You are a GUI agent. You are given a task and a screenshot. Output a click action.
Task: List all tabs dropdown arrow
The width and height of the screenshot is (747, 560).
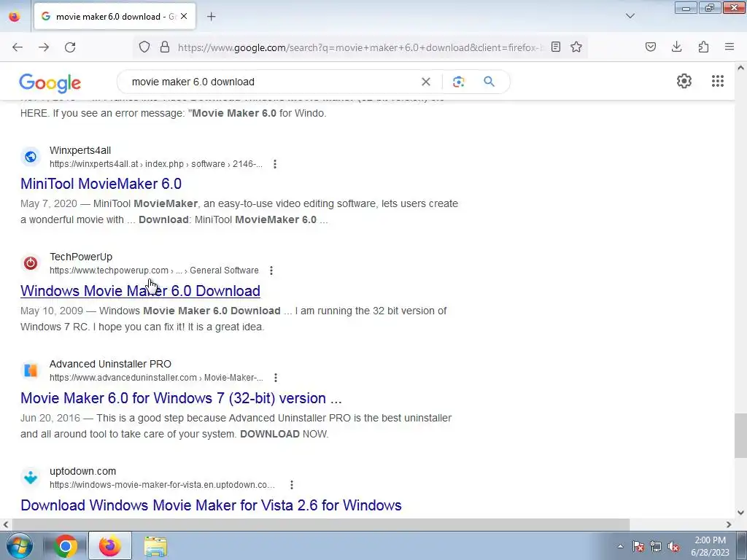click(630, 16)
